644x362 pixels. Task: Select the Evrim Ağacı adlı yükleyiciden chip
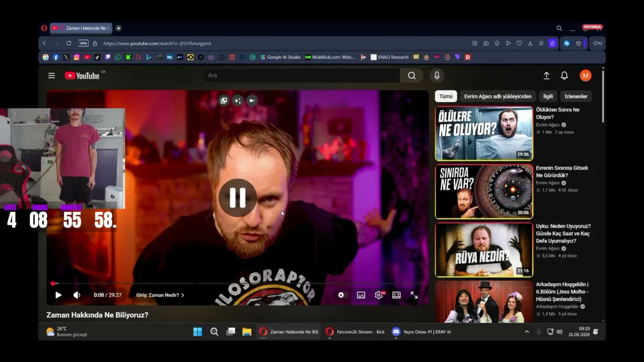tap(498, 96)
